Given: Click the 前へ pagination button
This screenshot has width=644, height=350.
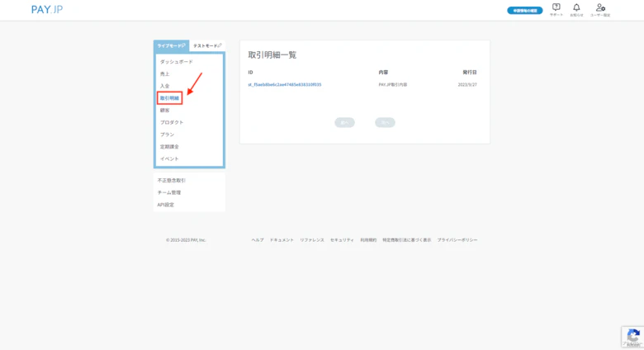Looking at the screenshot, I should [344, 122].
